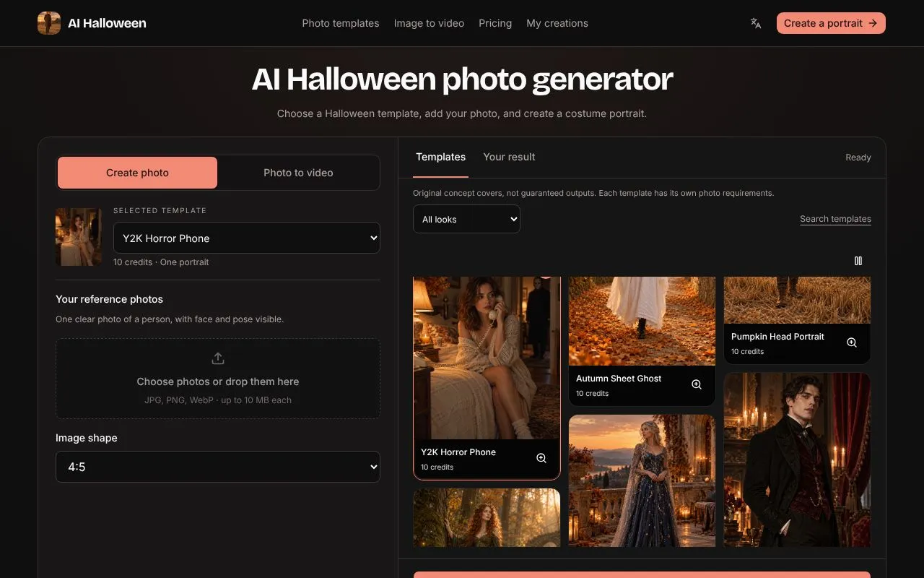Screen dimensions: 924x578
Task: Click the upload arrow icon
Action: click(x=218, y=358)
